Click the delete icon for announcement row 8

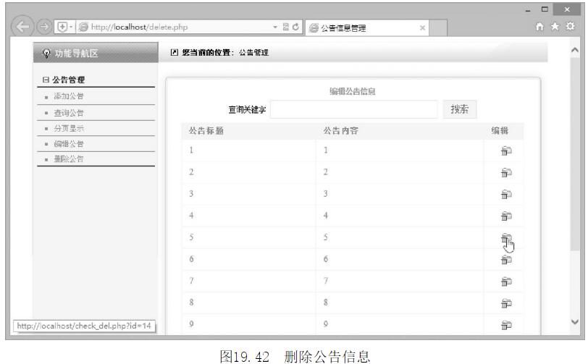505,303
